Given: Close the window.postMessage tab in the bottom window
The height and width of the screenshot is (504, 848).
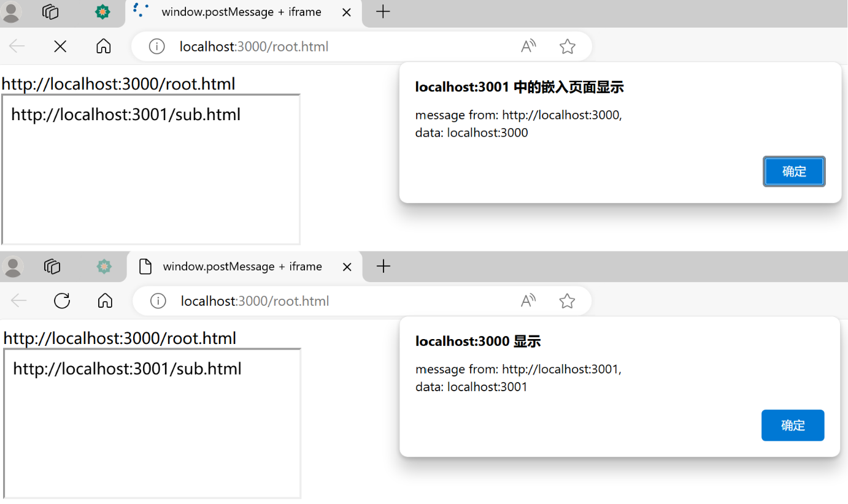Looking at the screenshot, I should point(347,266).
